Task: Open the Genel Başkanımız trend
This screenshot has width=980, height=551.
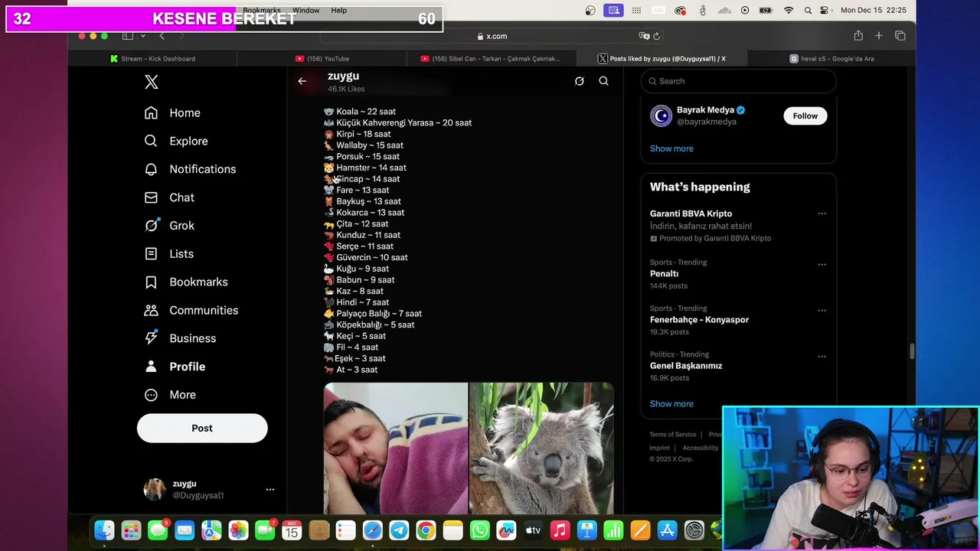Action: coord(686,366)
